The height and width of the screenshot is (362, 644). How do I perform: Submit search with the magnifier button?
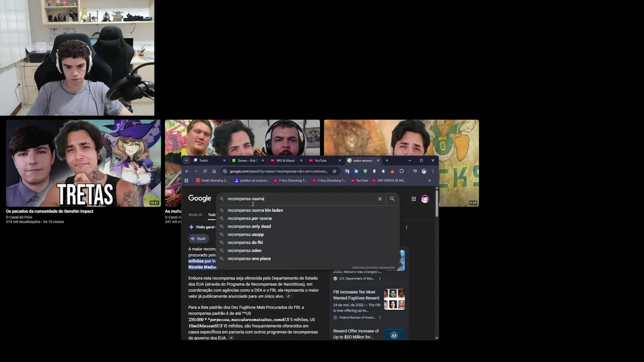392,199
